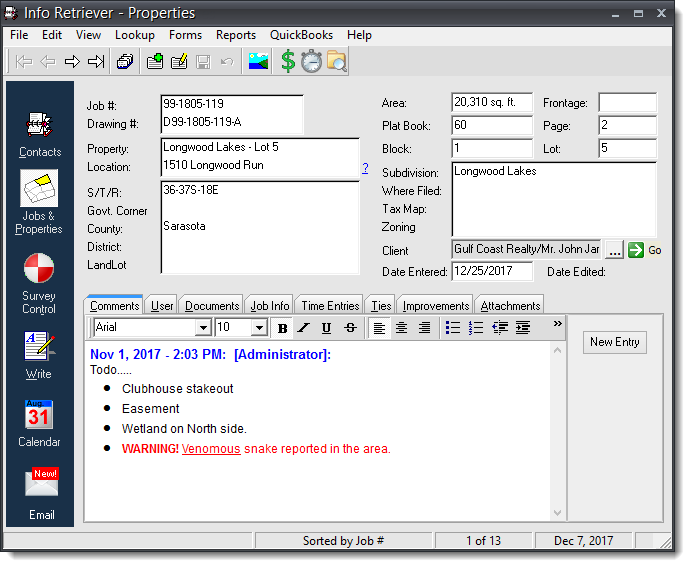Click the client browse ellipsis button
This screenshot has width=690, height=567.
click(614, 250)
